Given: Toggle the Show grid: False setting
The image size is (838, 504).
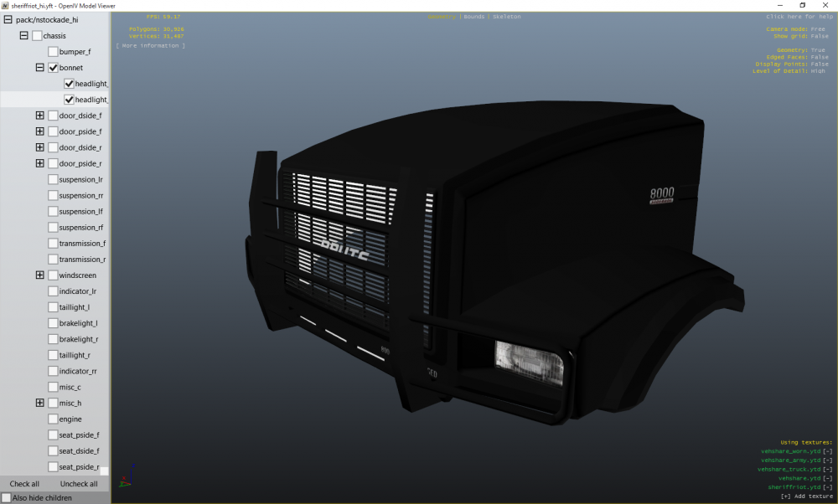Looking at the screenshot, I should tap(800, 36).
